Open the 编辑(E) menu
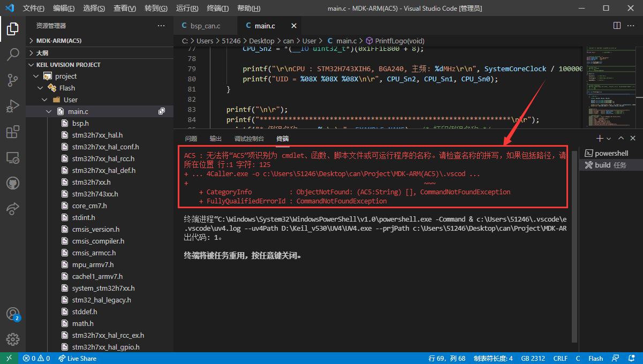 [64, 9]
